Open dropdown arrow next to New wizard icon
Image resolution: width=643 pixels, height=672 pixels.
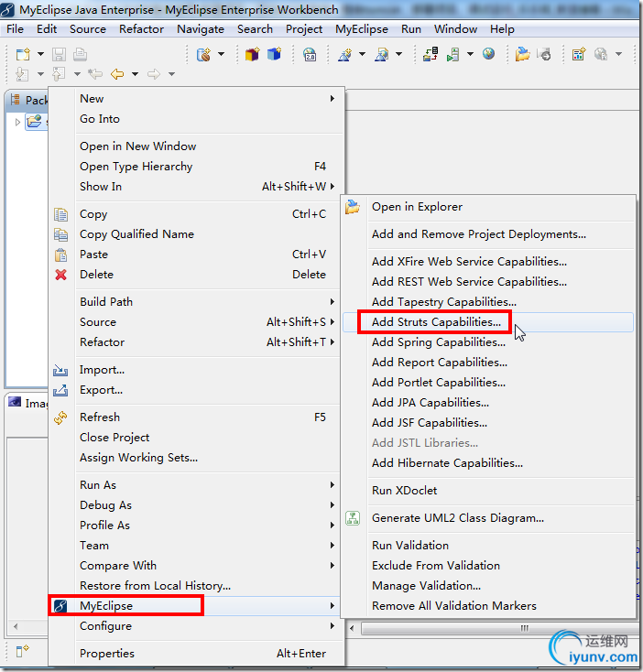point(40,54)
